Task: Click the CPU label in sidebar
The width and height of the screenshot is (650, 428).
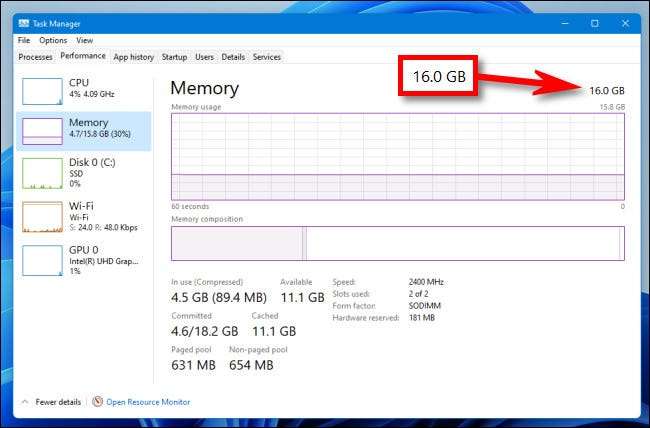Action: point(79,83)
